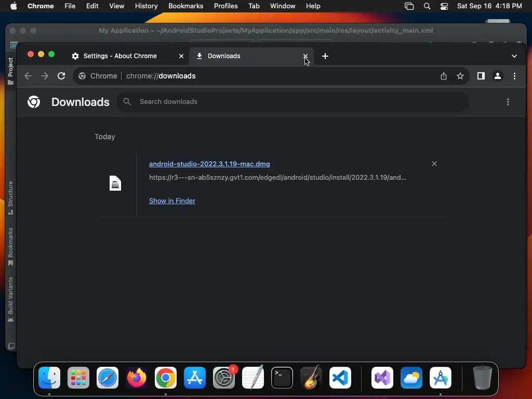Open a new tab with plus button
Screen dimensions: 532x399
325,56
